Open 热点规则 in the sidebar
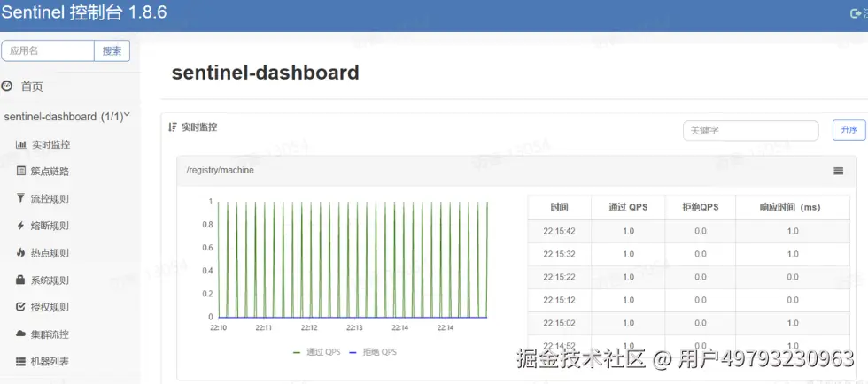Viewport: 868px width, 384px height. [x=50, y=252]
